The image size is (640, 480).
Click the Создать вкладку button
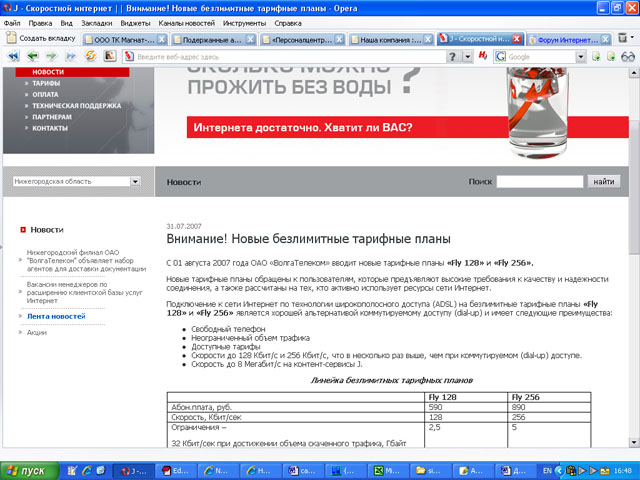tap(40, 38)
